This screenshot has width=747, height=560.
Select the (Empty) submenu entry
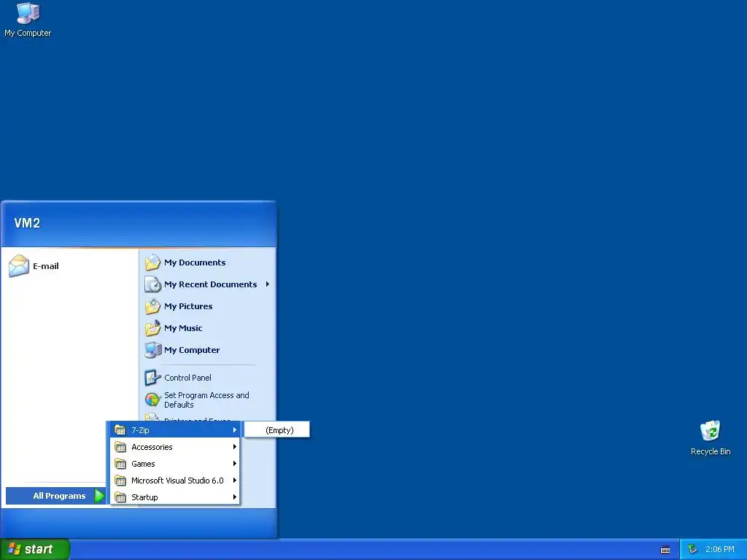tap(276, 430)
